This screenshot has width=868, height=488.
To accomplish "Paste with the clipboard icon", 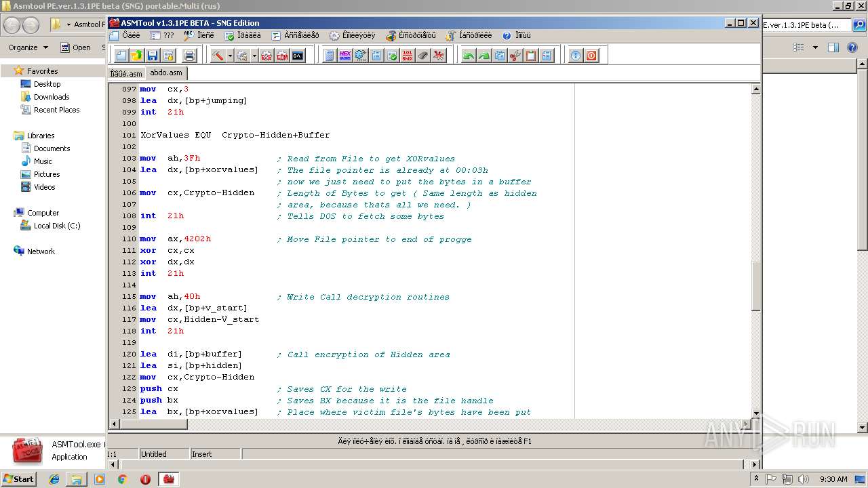I will (531, 56).
